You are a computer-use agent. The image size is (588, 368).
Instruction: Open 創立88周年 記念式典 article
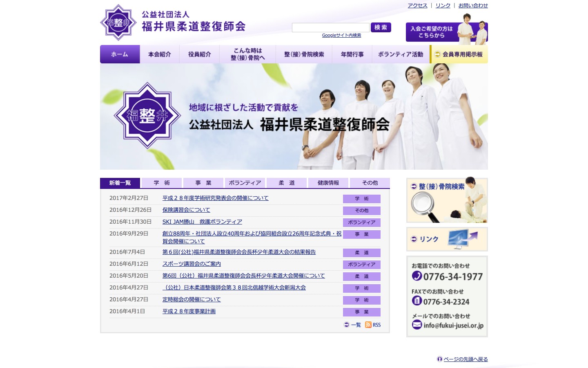click(252, 238)
